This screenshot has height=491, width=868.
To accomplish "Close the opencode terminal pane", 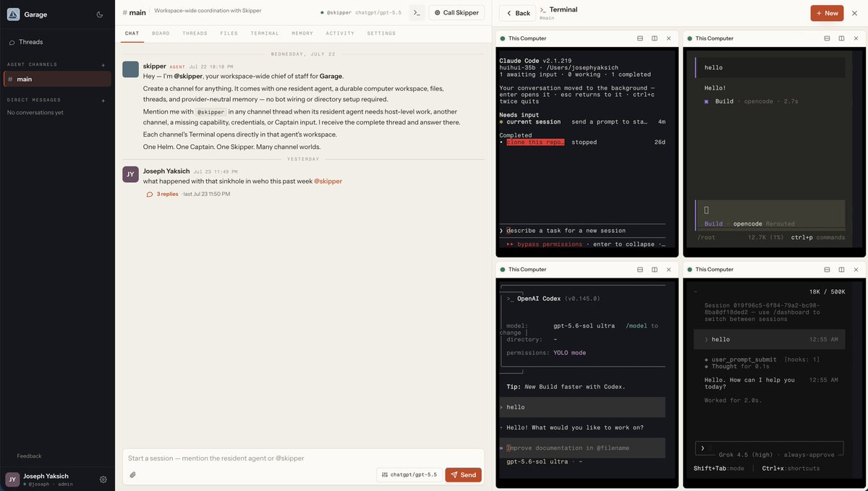I will pyautogui.click(x=856, y=38).
